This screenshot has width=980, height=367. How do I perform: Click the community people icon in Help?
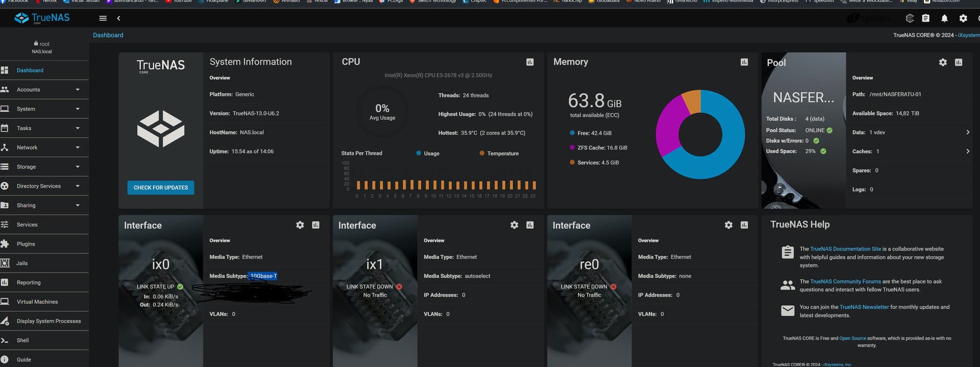pos(788,285)
